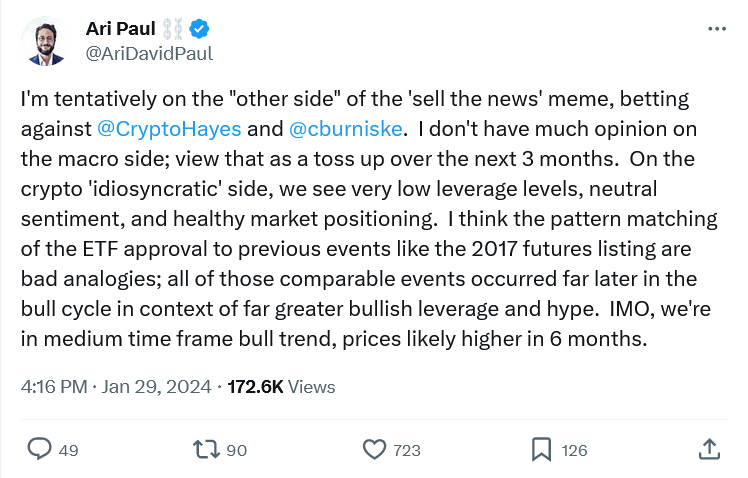This screenshot has height=478, width=748.
Task: Open the three-dot more options menu
Action: coord(716,30)
